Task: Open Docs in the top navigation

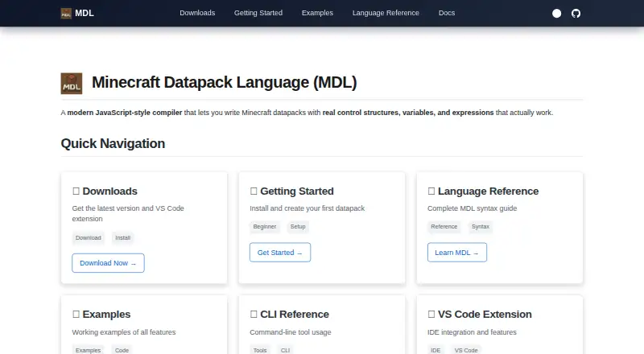Action: [447, 13]
